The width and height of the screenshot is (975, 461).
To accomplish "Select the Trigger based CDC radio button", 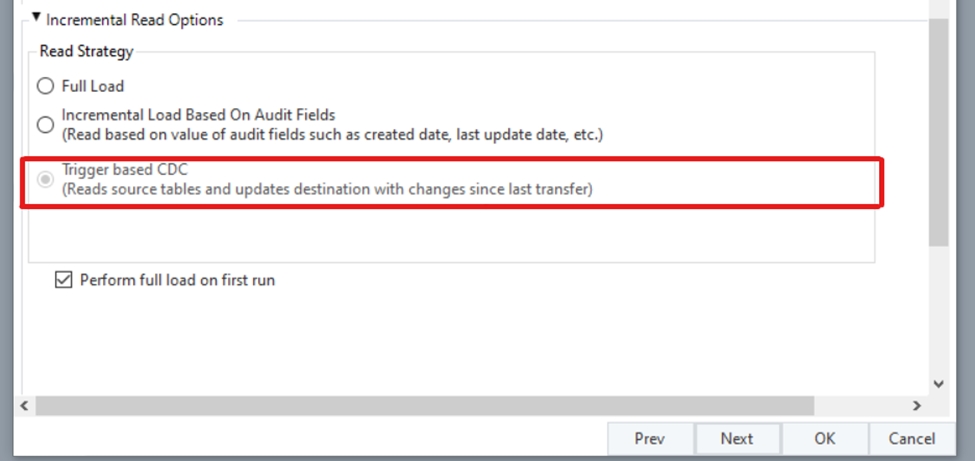I will [45, 180].
